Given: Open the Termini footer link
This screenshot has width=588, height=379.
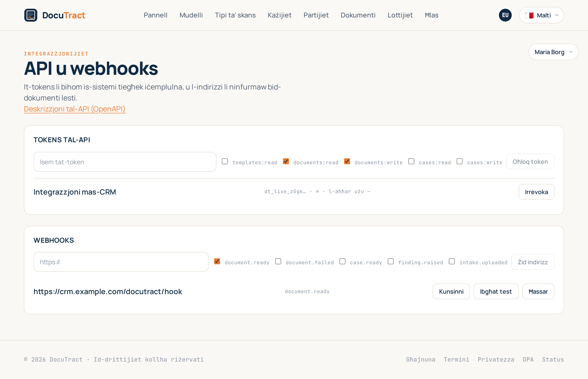Looking at the screenshot, I should point(456,359).
